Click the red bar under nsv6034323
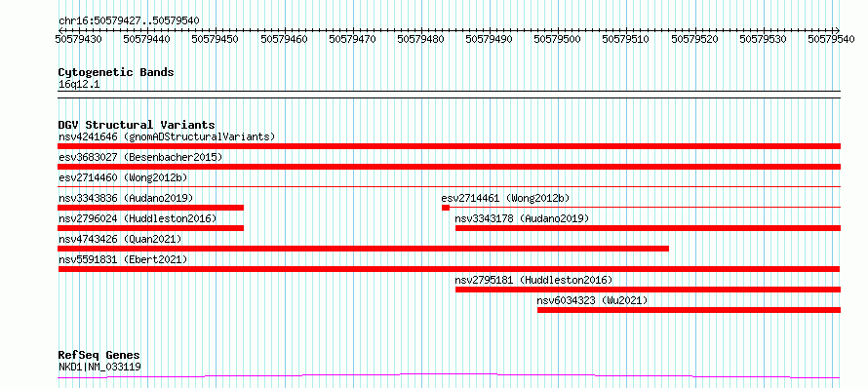868x388 pixels. pos(690,310)
